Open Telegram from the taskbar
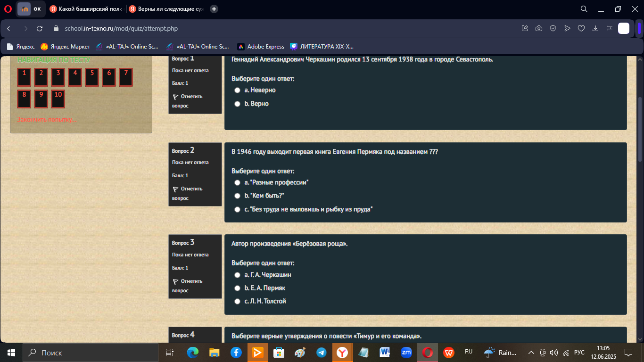The image size is (644, 362). click(321, 353)
